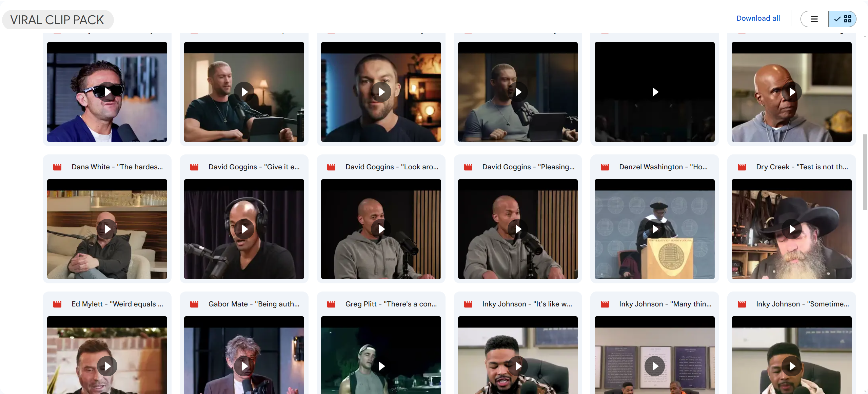The width and height of the screenshot is (868, 394).
Task: Click the vertical scrollbar thumb
Action: (865, 172)
